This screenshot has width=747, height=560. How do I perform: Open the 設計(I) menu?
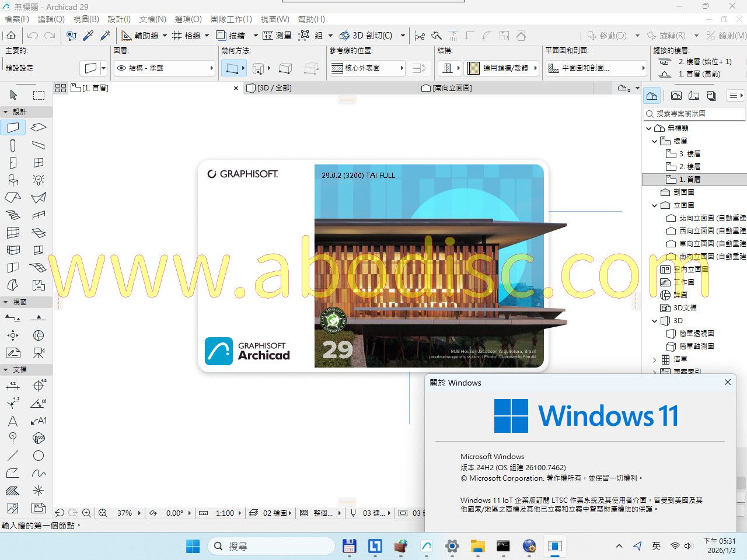[x=119, y=19]
